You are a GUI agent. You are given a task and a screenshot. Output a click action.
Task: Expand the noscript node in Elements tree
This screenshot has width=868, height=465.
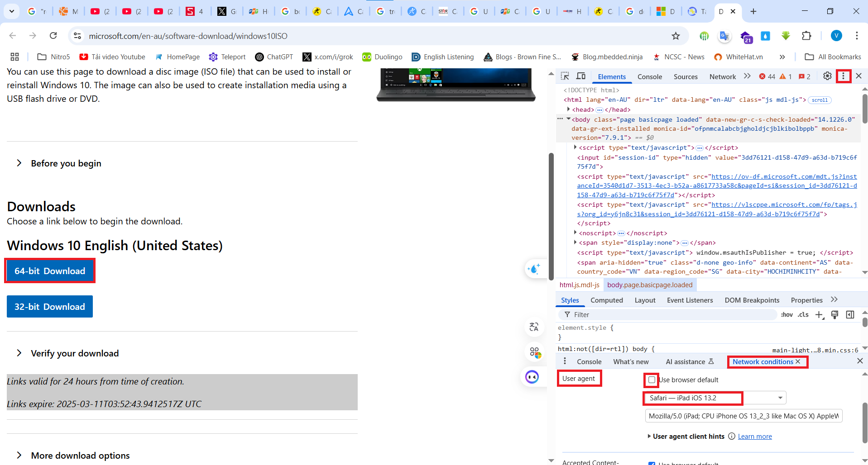tap(575, 232)
